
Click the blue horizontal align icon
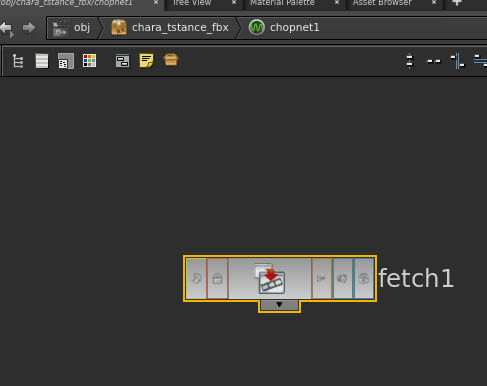(480, 61)
